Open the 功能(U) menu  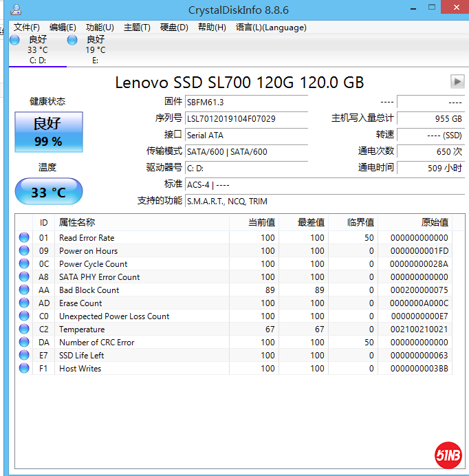click(x=100, y=28)
